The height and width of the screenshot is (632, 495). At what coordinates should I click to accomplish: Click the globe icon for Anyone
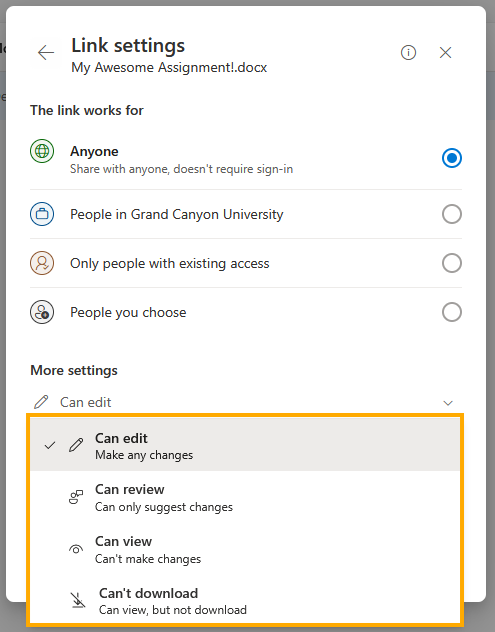click(42, 151)
